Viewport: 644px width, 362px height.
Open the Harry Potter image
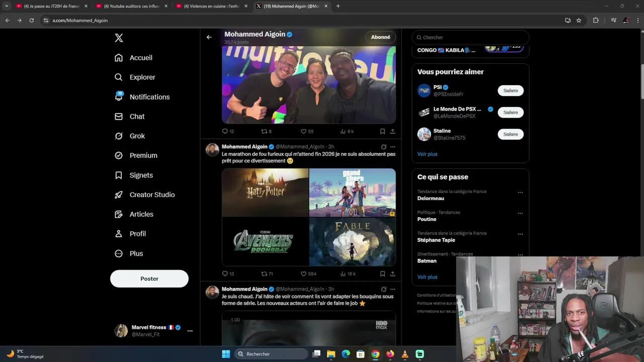(265, 193)
